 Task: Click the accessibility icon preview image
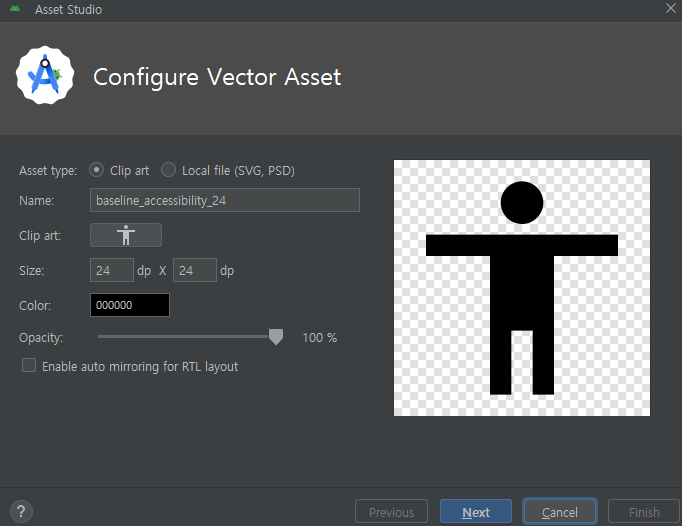[522, 288]
